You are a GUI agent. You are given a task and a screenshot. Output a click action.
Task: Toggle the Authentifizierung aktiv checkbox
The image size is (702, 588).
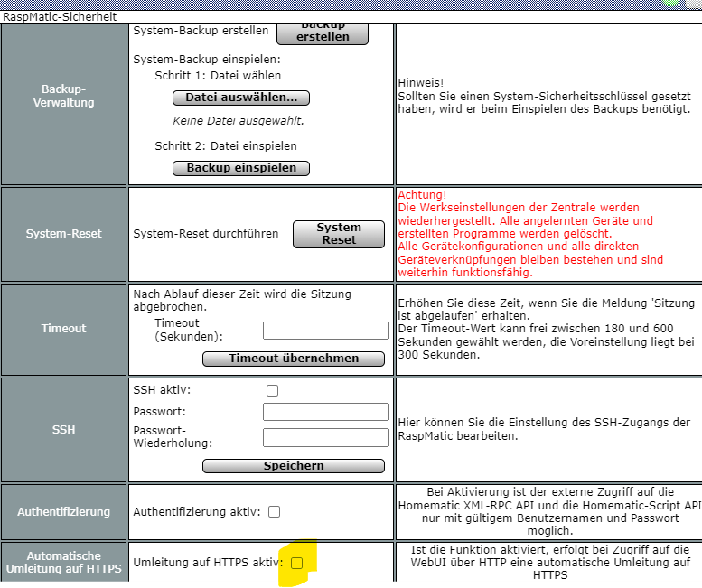(x=274, y=512)
